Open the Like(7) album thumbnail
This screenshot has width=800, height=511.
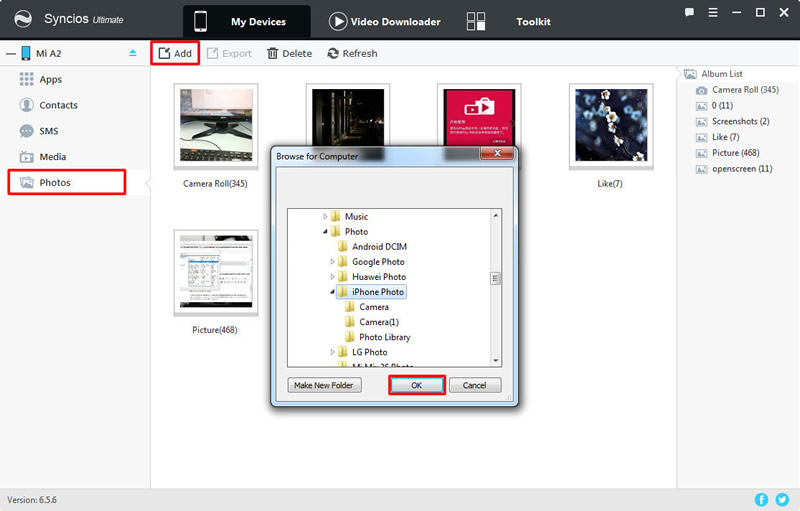pyautogui.click(x=611, y=126)
